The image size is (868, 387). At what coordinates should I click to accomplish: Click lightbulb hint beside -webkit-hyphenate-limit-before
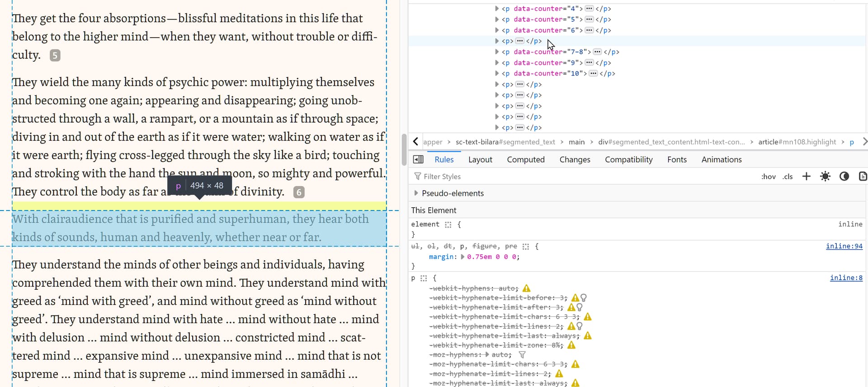click(584, 298)
